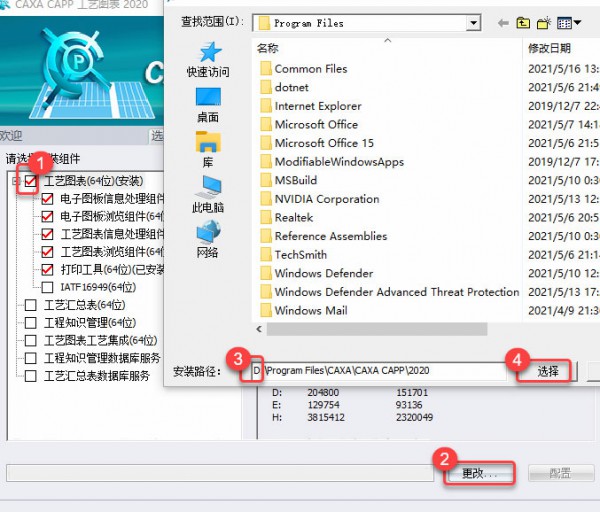
Task: Open the Microsoft Office folder
Action: (309, 124)
